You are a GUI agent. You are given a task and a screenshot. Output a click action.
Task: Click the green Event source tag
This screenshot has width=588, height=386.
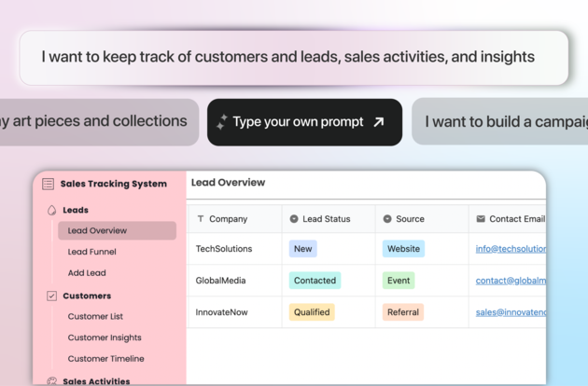[x=399, y=281]
